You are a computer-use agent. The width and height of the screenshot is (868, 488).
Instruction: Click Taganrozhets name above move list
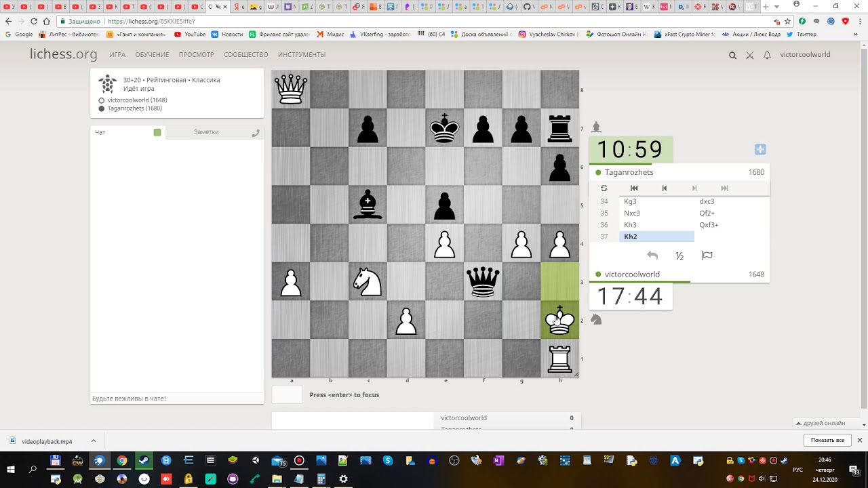tap(629, 172)
